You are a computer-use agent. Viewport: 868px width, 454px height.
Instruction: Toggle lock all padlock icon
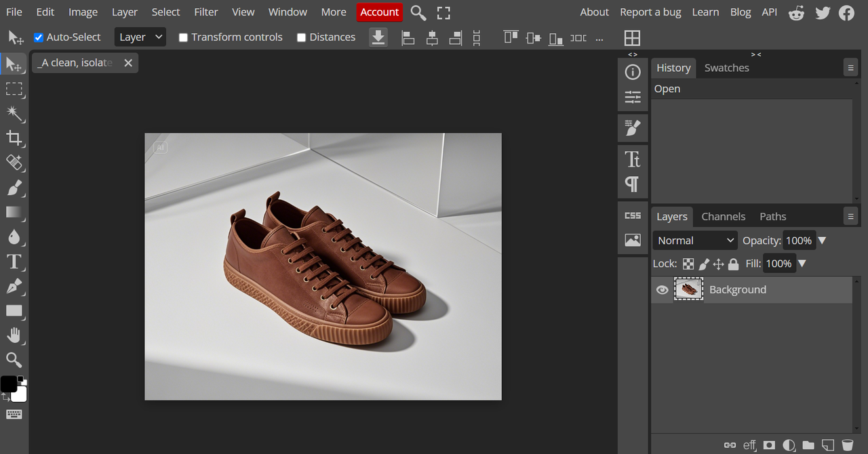click(x=733, y=264)
